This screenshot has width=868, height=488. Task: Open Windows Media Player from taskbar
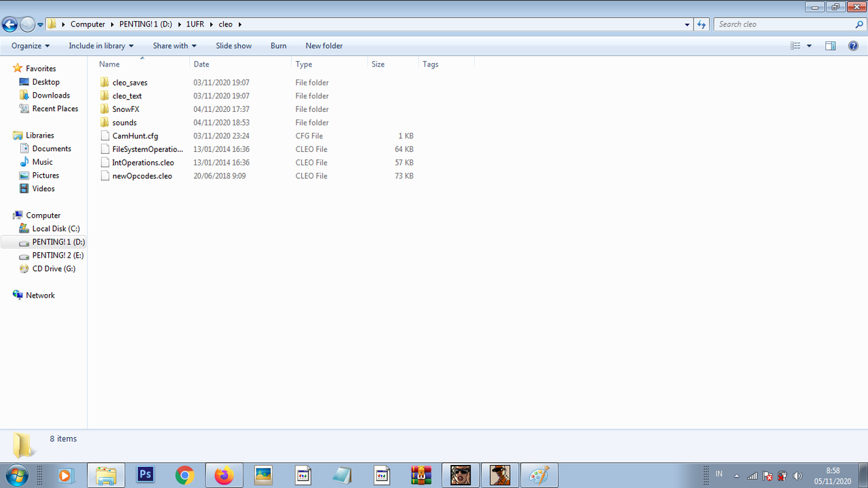(x=64, y=475)
